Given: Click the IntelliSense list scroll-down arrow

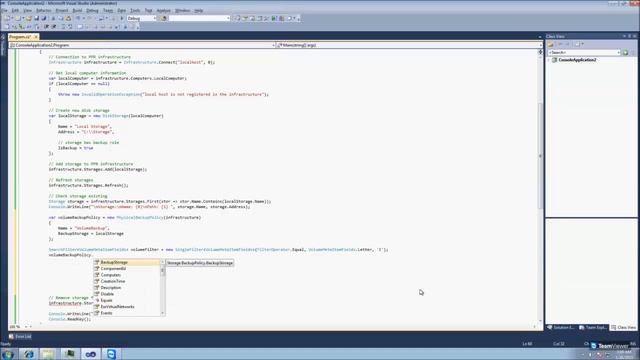Looking at the screenshot, I should pyautogui.click(x=163, y=313).
